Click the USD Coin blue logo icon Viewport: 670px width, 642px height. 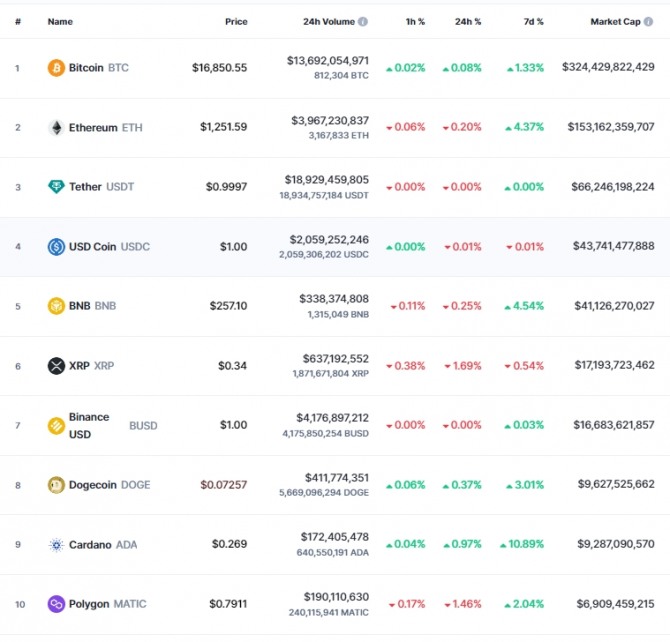point(56,247)
